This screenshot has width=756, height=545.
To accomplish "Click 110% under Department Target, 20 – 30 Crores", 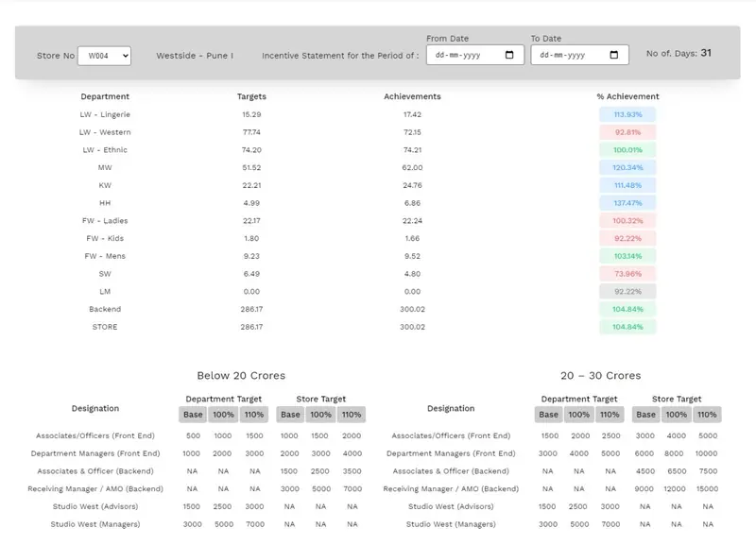I will coord(610,415).
